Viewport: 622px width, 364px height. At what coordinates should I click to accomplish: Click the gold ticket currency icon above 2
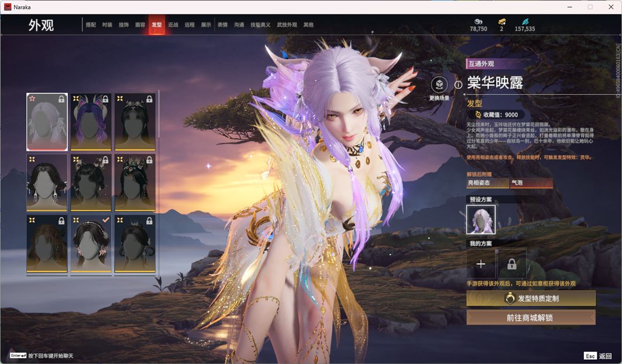(502, 21)
